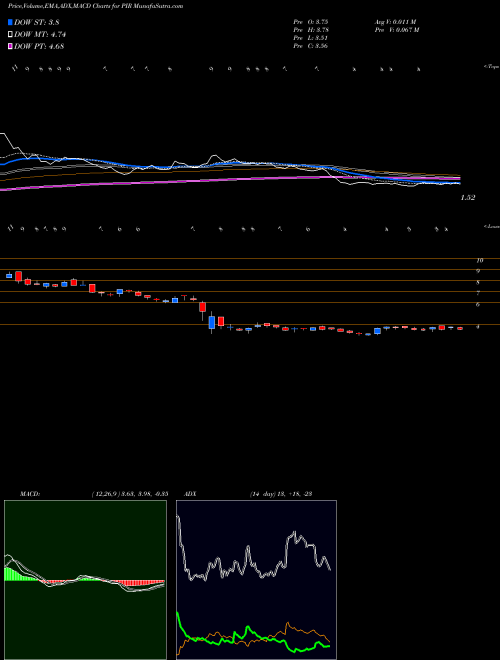This screenshot has height=660, width=500.
Task: Click the 'Pre H: 3.78' high value
Action: click(x=311, y=30)
